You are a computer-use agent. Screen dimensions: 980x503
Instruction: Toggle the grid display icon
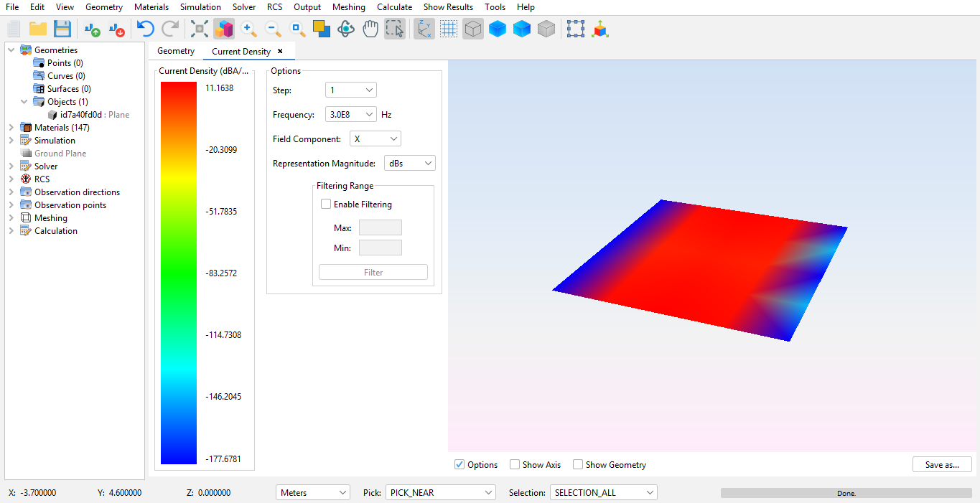point(449,29)
